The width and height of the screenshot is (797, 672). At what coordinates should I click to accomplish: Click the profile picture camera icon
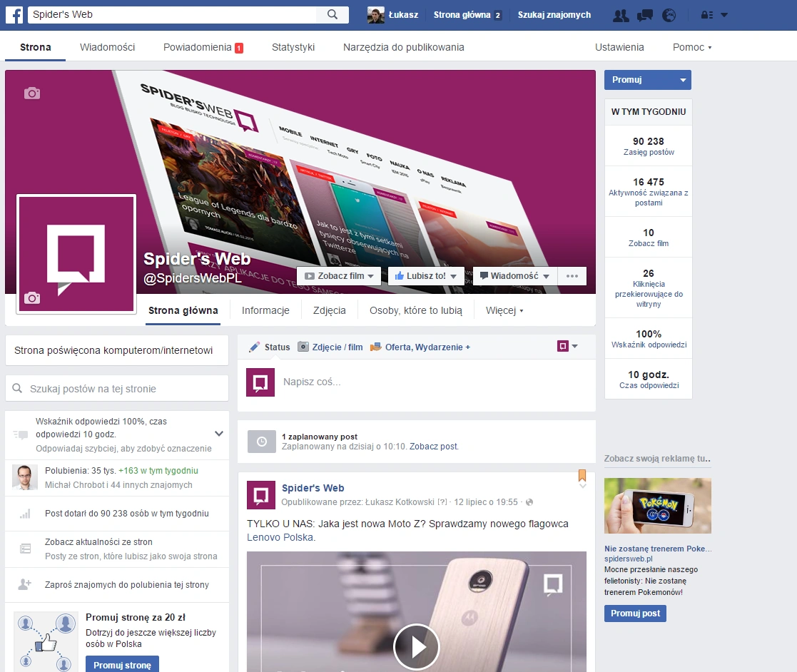point(32,298)
